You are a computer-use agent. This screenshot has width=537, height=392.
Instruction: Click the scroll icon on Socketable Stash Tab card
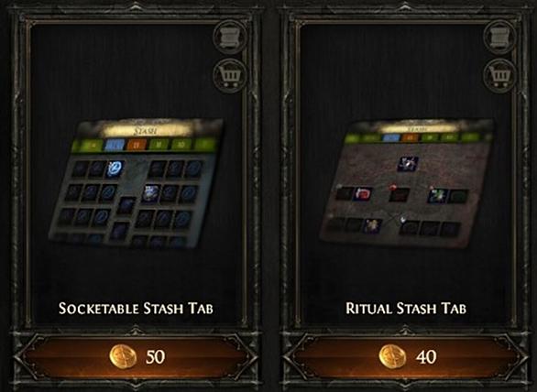(230, 37)
